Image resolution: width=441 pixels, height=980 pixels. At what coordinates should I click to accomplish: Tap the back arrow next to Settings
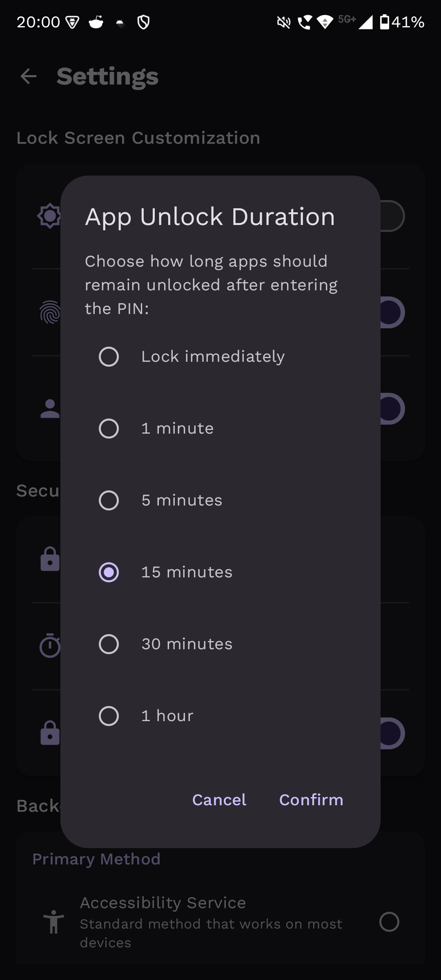pos(29,76)
